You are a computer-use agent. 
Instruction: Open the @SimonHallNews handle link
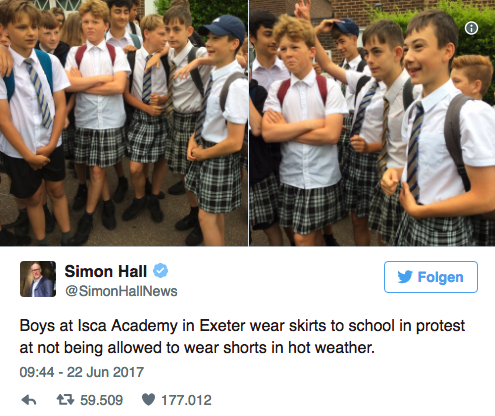coord(121,291)
